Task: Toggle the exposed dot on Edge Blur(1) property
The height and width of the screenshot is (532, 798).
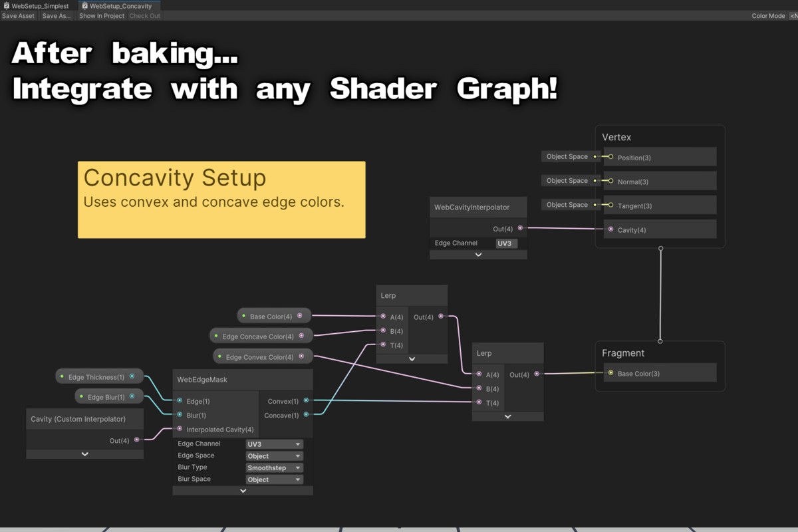Action: (x=80, y=396)
